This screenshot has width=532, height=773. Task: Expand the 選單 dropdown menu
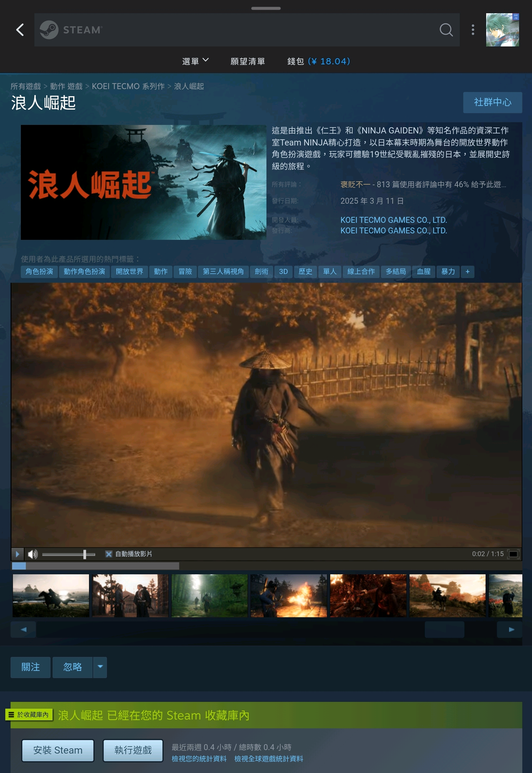pyautogui.click(x=195, y=61)
